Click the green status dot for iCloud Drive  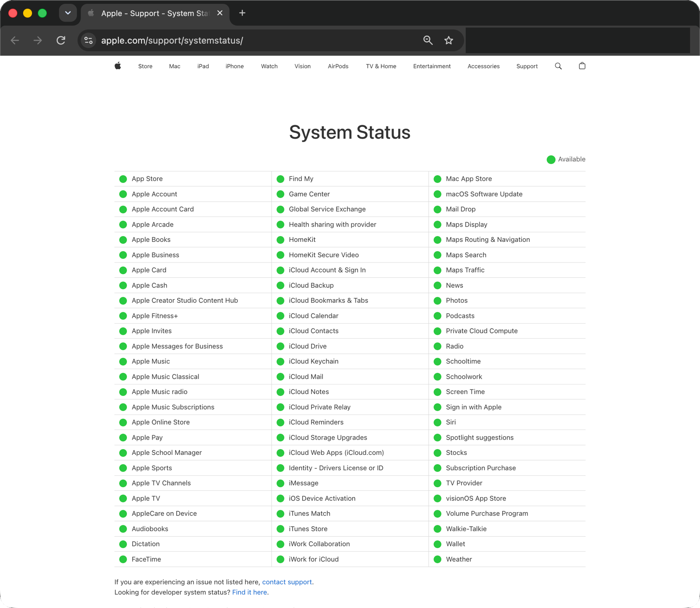pyautogui.click(x=280, y=346)
